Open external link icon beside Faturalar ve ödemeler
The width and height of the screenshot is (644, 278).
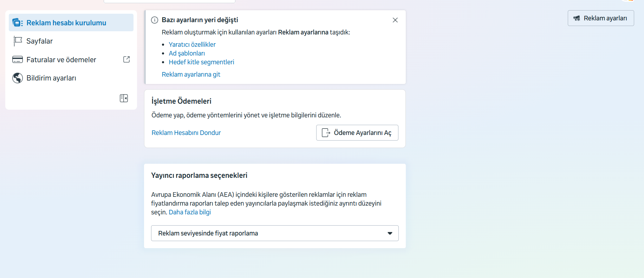point(126,59)
